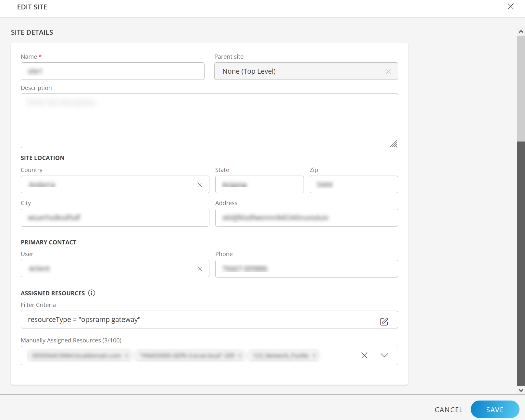Clear the Parent site selection

pos(388,71)
